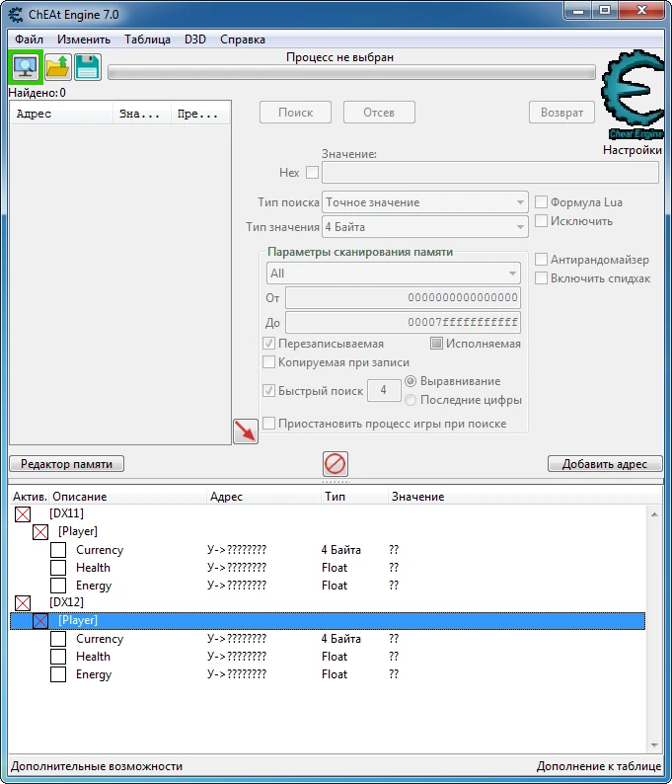Enable Включить спидхак checkbox
The image size is (672, 784).
click(x=541, y=278)
